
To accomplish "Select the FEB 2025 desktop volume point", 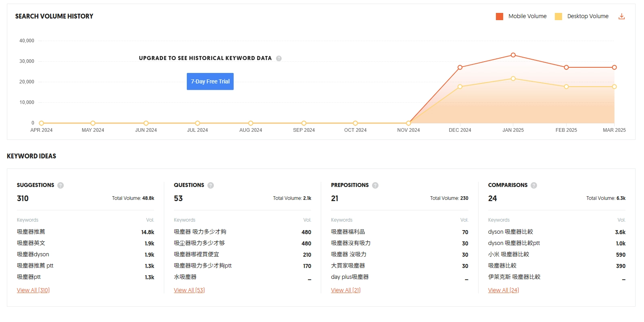I will click(x=566, y=87).
